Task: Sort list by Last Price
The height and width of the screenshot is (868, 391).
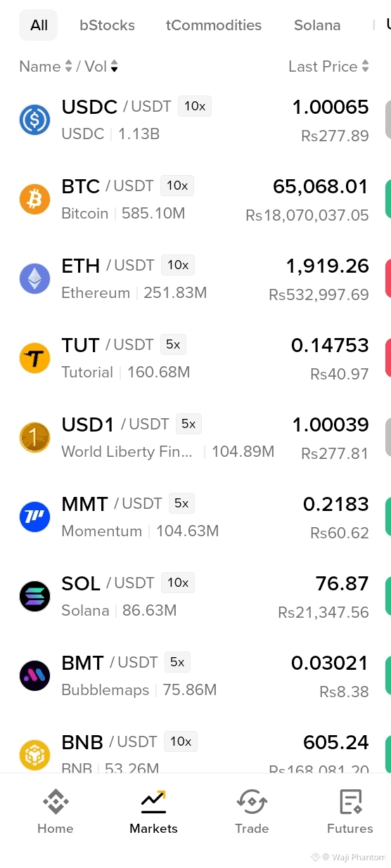Action: pyautogui.click(x=328, y=67)
